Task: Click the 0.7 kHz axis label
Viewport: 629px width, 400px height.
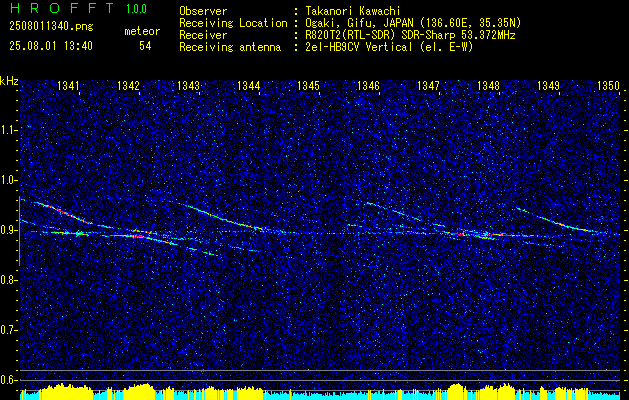Action: click(8, 330)
